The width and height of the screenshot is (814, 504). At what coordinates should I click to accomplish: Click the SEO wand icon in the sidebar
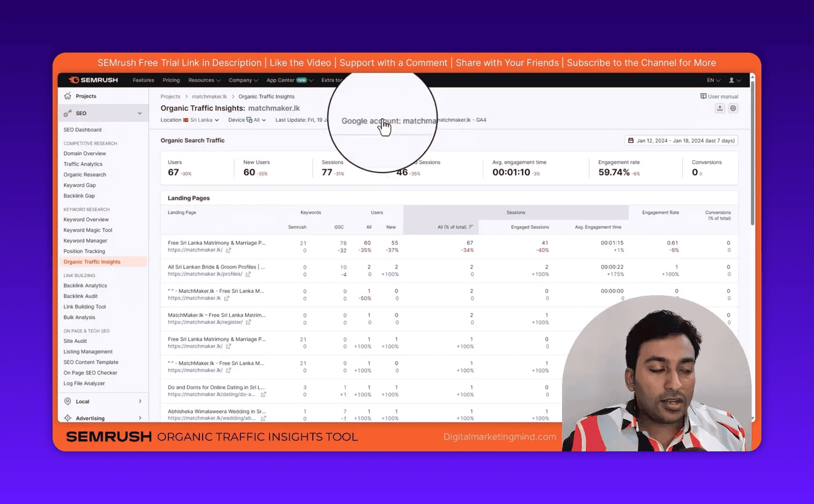pos(67,113)
